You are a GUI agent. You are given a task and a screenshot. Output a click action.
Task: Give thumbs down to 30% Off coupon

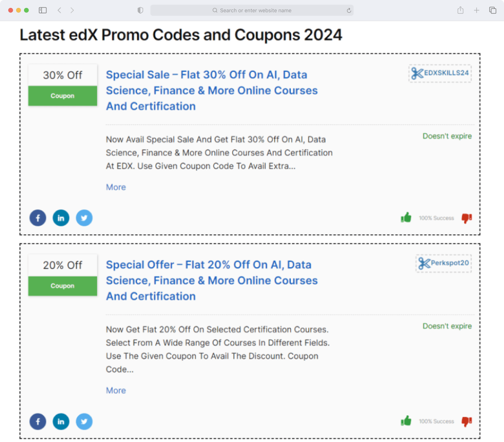pos(467,218)
